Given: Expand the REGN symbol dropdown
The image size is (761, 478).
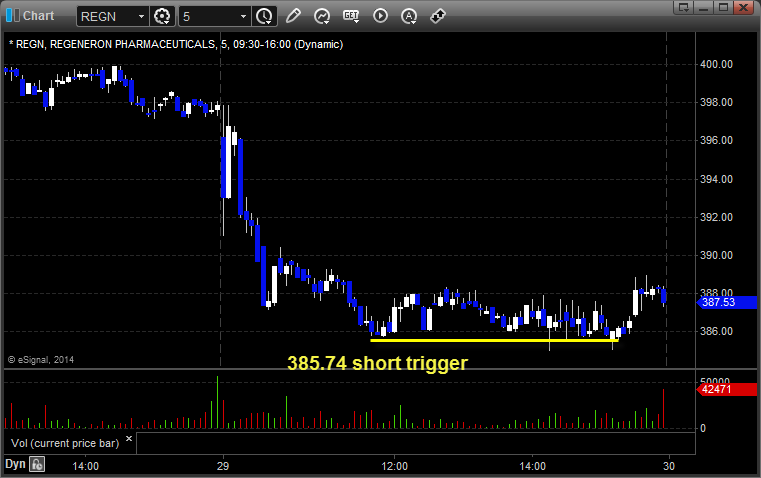Looking at the screenshot, I should pos(141,16).
